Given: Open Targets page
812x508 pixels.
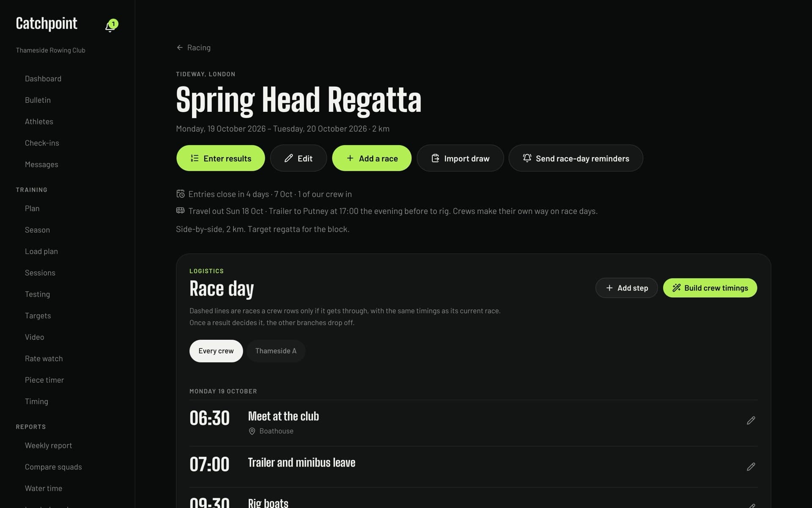Looking at the screenshot, I should (38, 316).
